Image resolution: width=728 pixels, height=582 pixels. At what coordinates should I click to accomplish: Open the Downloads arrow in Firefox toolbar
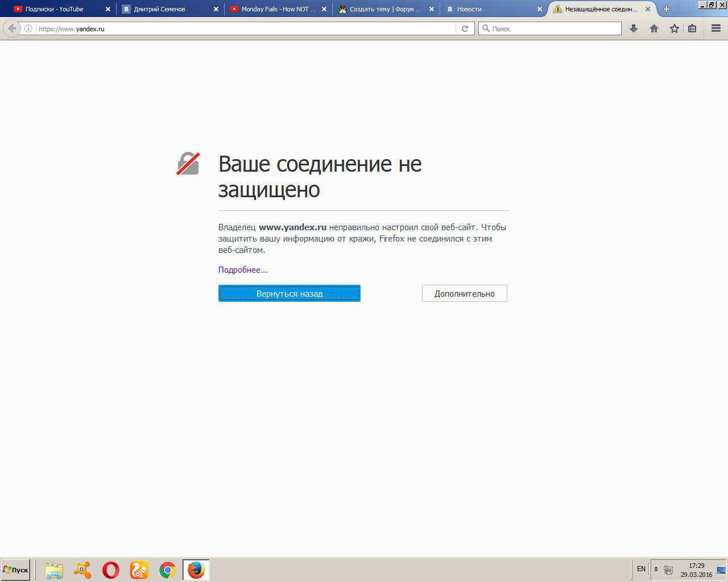pos(634,28)
